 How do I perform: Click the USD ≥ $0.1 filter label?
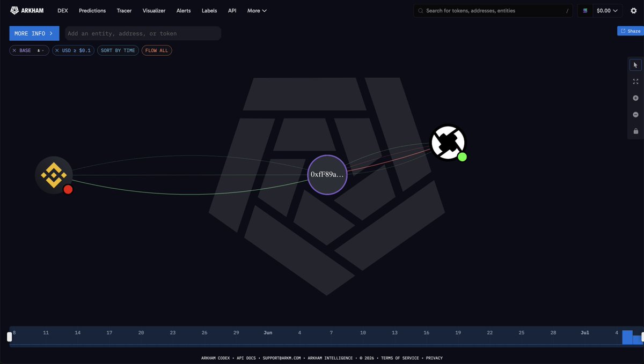coord(77,50)
